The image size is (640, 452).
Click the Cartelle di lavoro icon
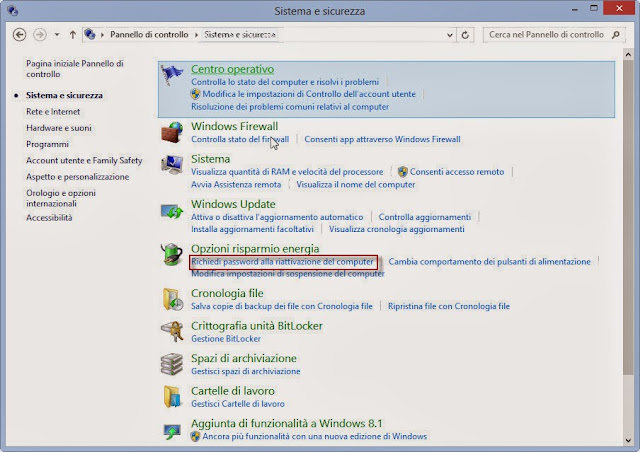[173, 397]
